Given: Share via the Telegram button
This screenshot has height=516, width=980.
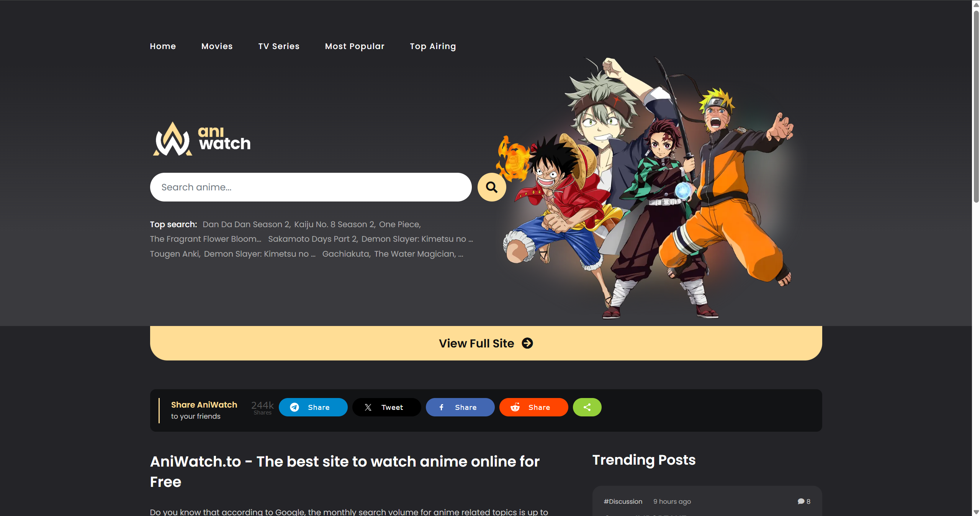Looking at the screenshot, I should pyautogui.click(x=313, y=407).
